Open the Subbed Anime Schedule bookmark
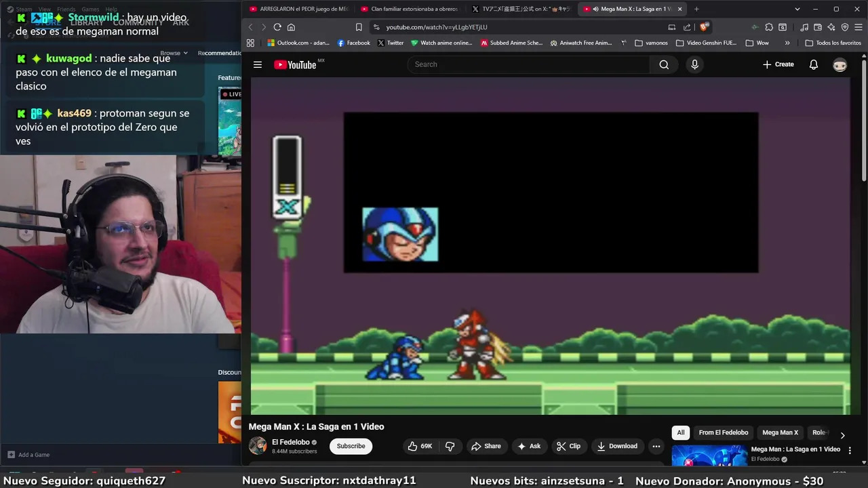868x488 pixels. pyautogui.click(x=511, y=43)
